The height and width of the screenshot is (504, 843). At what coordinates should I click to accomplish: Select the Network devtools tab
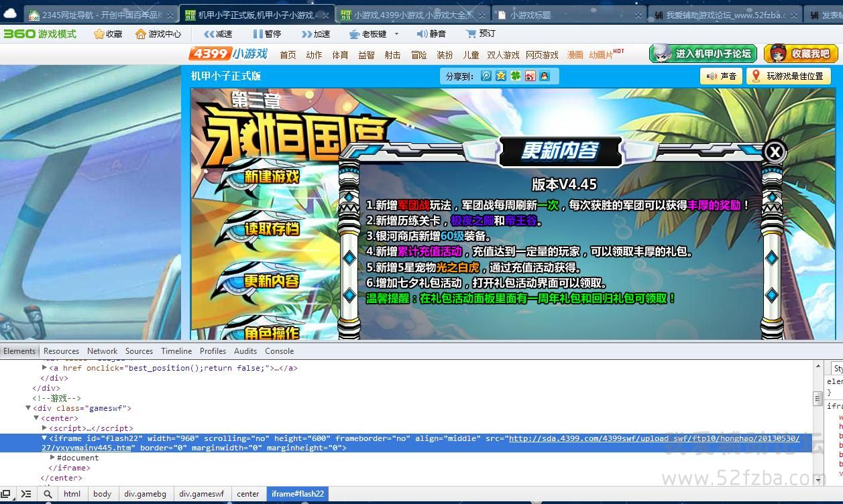(x=102, y=351)
